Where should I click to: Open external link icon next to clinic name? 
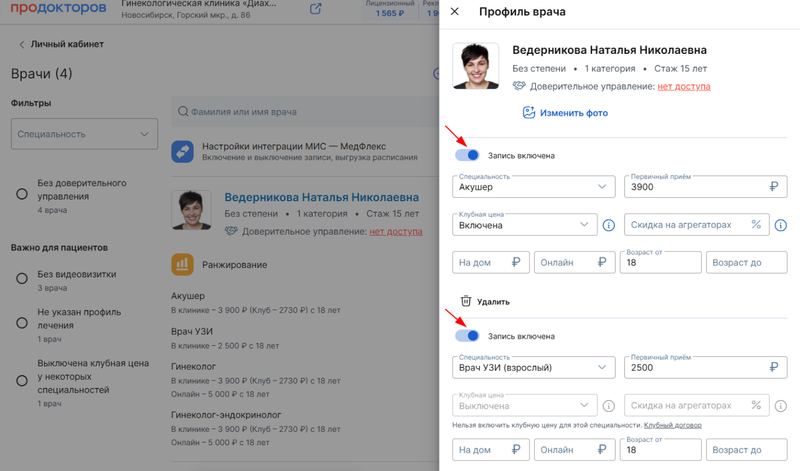316,9
